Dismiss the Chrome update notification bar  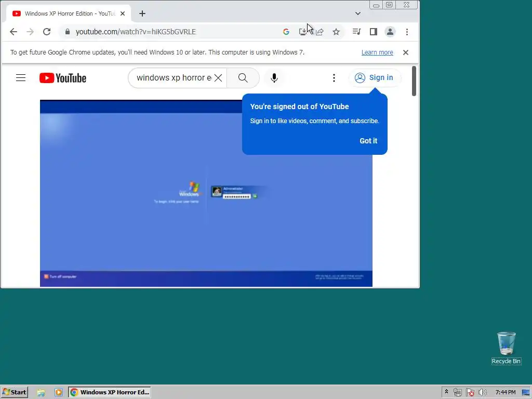[405, 52]
